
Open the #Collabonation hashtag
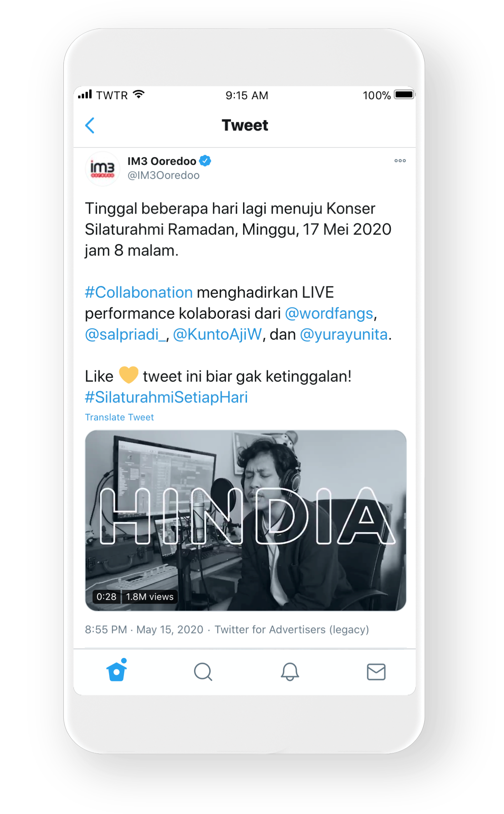139,292
